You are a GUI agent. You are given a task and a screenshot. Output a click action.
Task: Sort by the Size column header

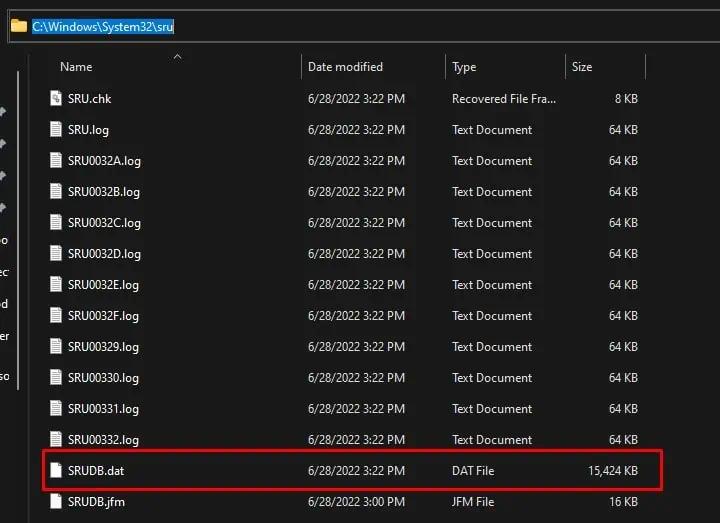(582, 67)
